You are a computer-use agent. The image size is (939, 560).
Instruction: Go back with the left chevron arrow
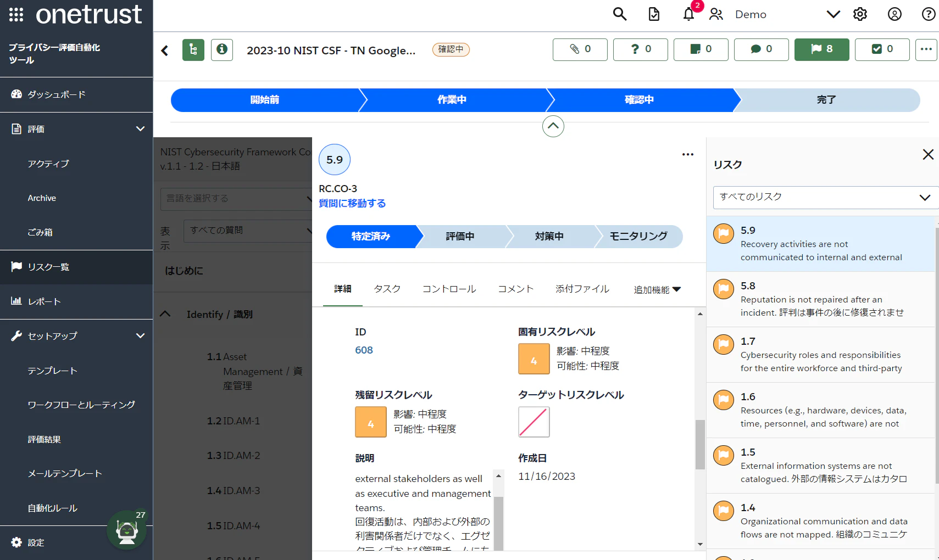tap(165, 51)
